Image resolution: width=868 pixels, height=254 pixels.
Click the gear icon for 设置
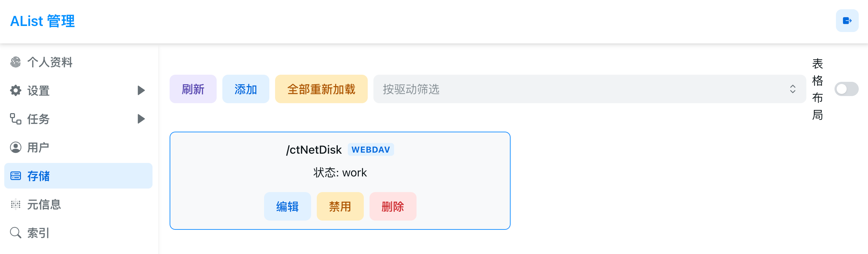click(15, 90)
